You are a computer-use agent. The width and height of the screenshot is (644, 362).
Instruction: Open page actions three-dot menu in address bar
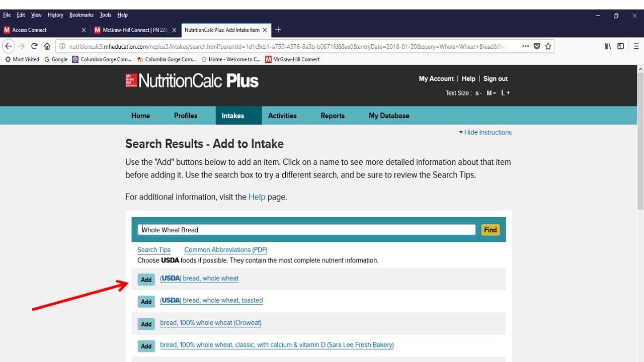coord(525,46)
